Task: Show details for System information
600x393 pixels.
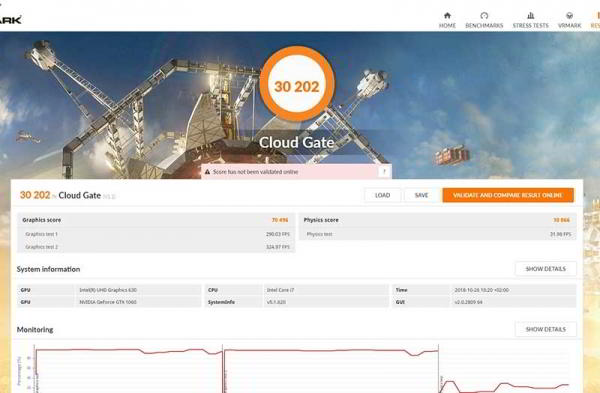Action: pyautogui.click(x=545, y=269)
